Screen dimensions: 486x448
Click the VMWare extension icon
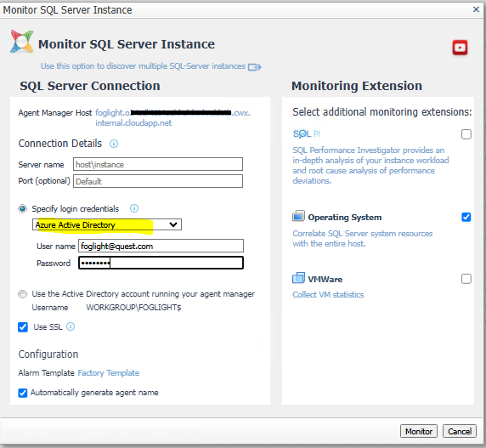point(298,278)
